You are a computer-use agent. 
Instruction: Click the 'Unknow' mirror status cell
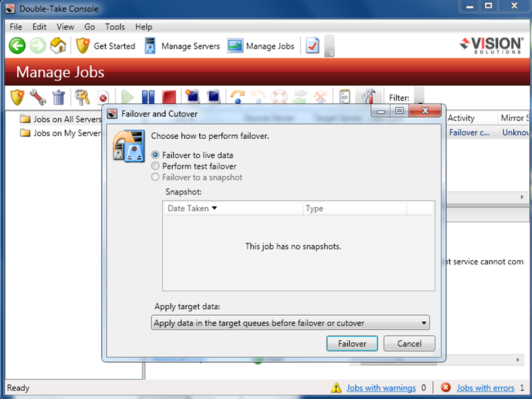(x=515, y=132)
